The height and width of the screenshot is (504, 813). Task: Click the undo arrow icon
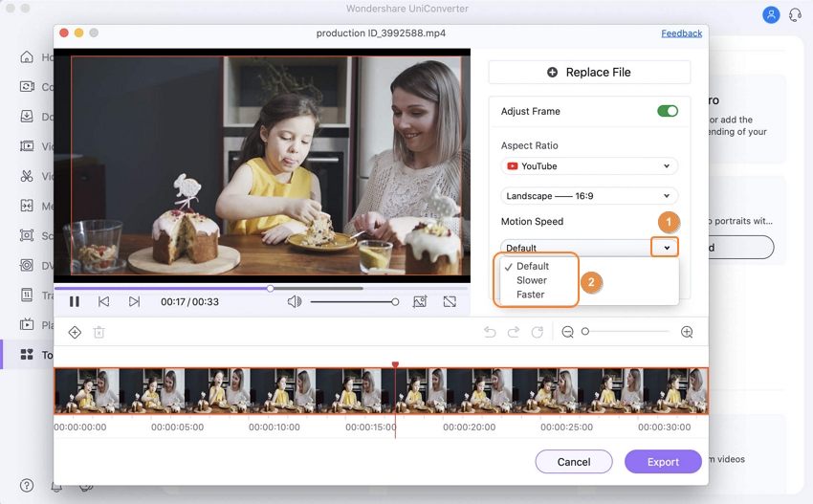[490, 332]
